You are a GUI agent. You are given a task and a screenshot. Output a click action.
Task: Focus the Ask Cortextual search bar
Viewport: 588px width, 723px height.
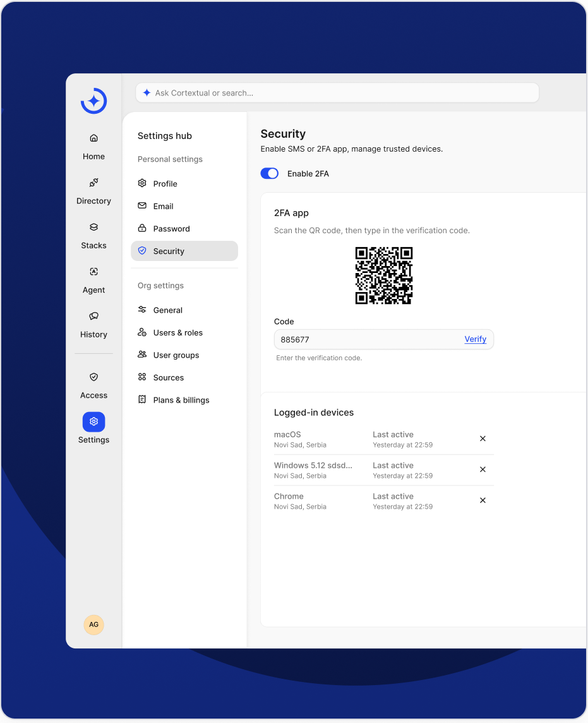[337, 93]
